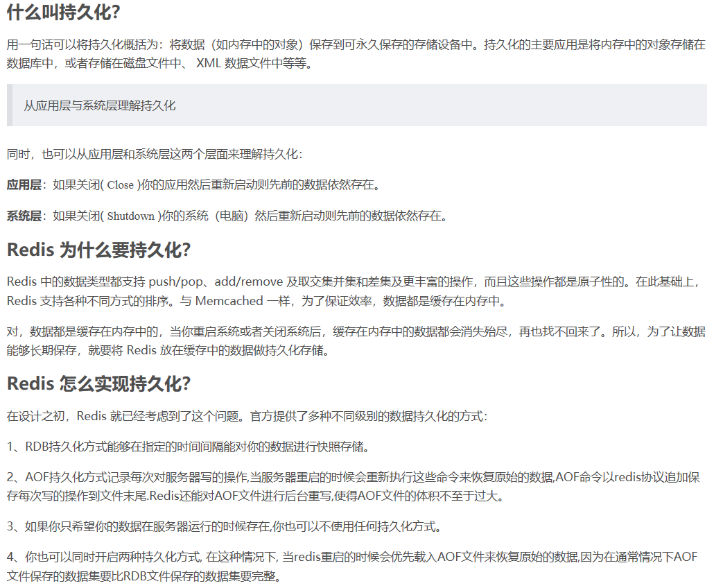Click the heading "Redis 怎么实现持久化?"
This screenshot has height=588, width=714.
99,383
